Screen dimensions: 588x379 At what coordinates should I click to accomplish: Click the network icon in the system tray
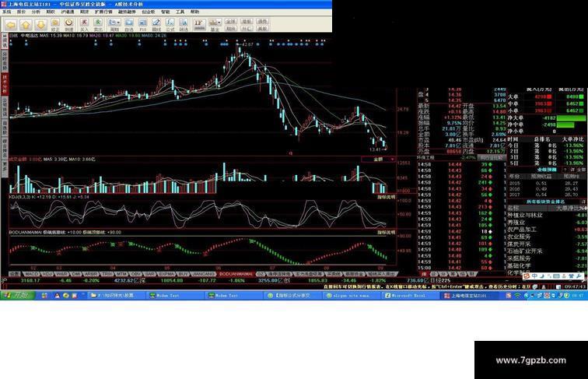(517, 296)
